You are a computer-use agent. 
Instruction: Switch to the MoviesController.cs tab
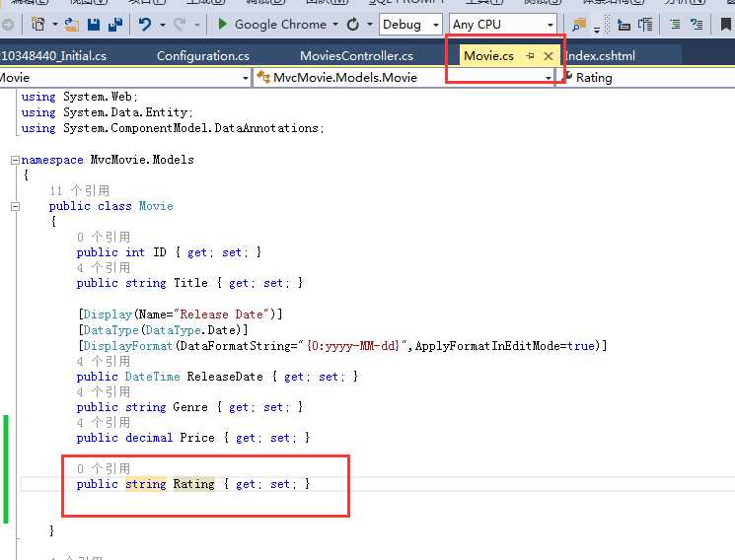coord(357,56)
